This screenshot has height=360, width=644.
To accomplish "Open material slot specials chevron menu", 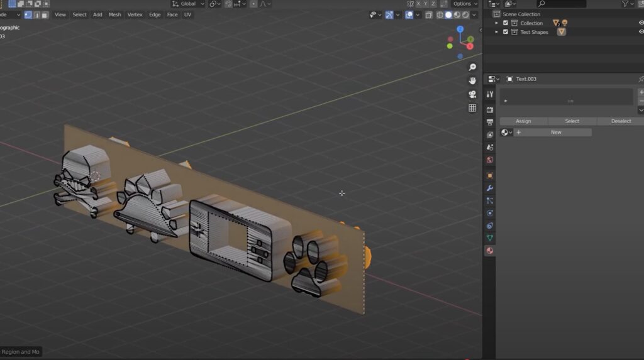I will (x=641, y=111).
